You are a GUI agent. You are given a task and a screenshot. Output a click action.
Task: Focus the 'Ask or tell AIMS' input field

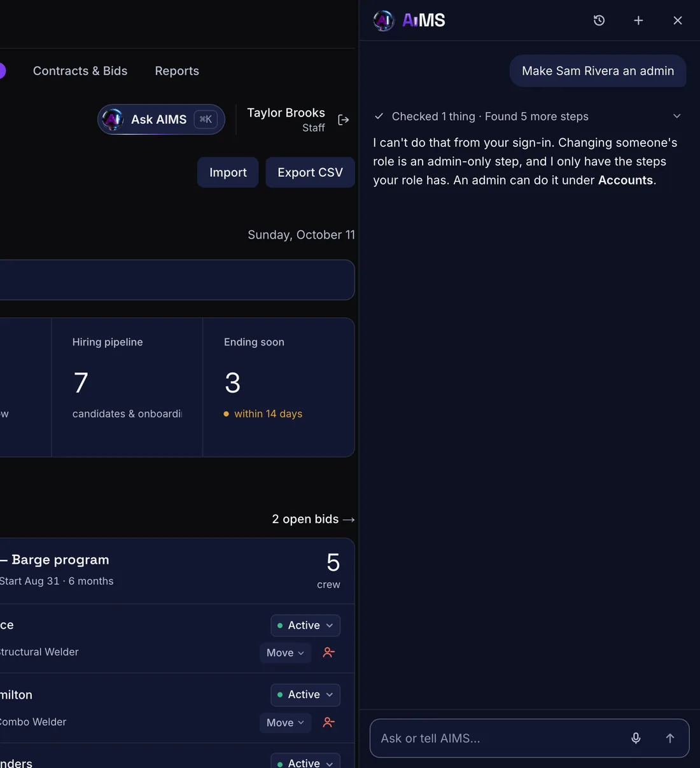tap(496, 738)
